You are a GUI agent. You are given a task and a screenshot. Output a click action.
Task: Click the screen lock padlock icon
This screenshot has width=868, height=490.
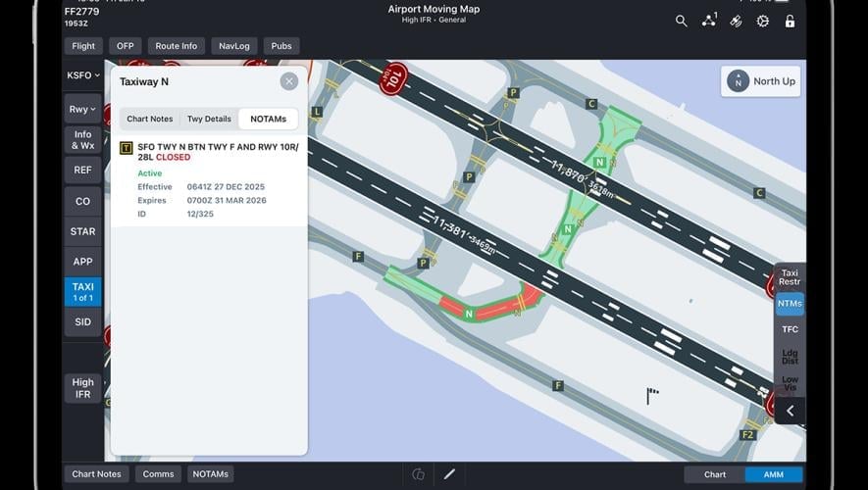tap(790, 21)
